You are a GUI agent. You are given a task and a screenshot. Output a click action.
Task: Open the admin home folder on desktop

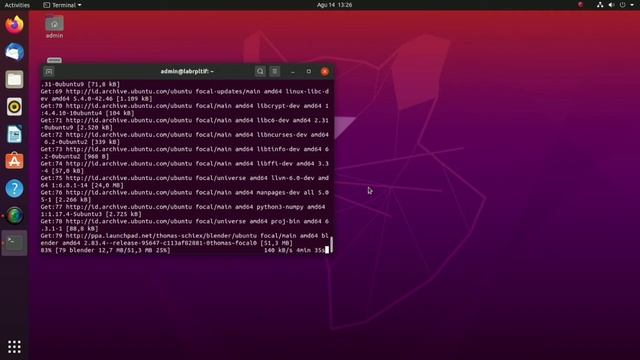click(x=54, y=27)
